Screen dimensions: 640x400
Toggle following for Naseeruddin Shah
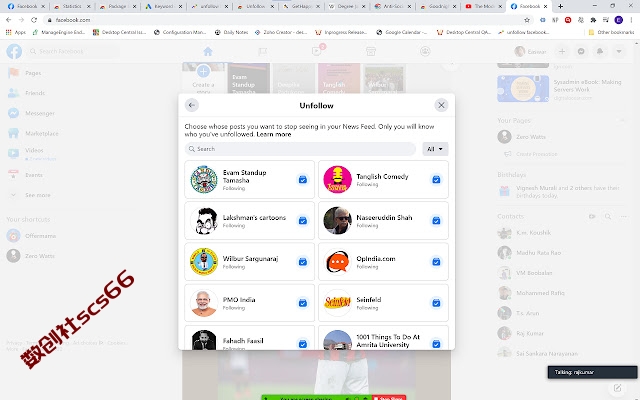click(436, 220)
